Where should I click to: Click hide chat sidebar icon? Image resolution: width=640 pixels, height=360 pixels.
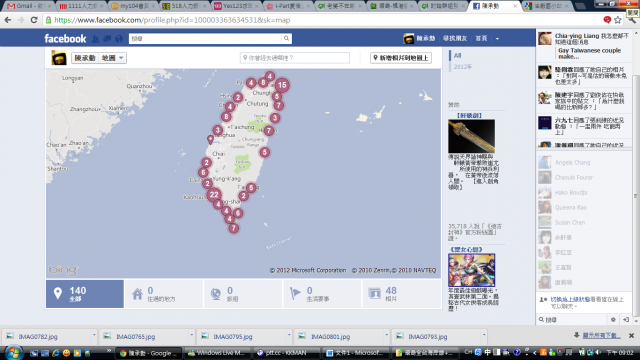tap(626, 320)
